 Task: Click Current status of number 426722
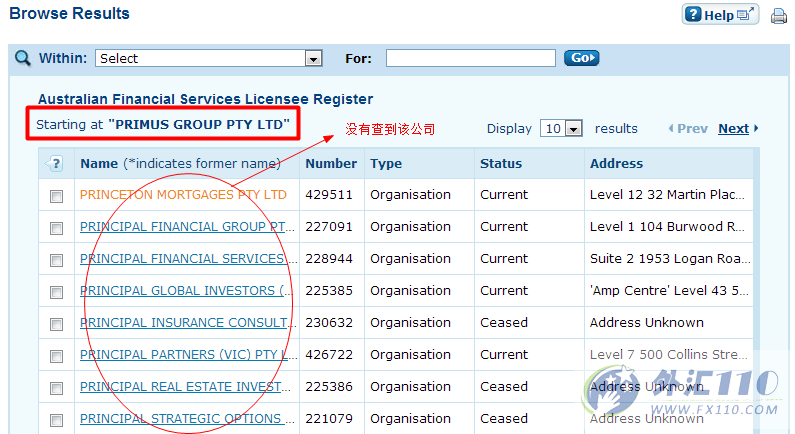point(504,354)
